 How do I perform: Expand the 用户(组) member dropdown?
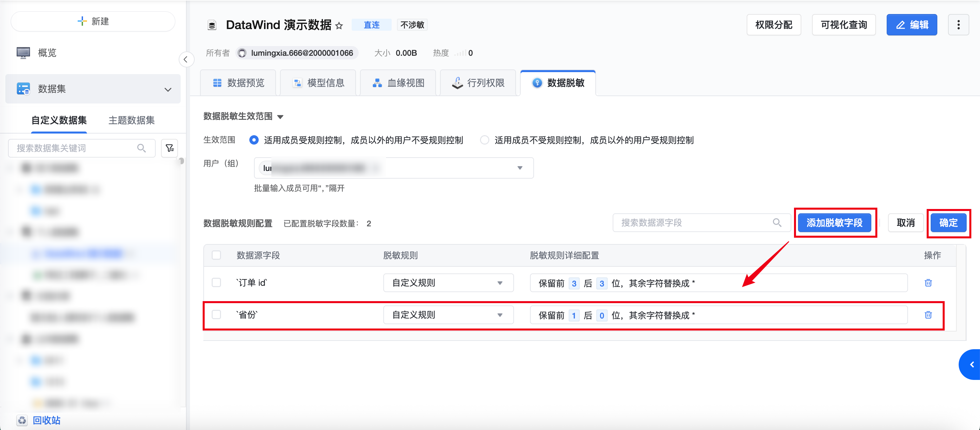(519, 168)
